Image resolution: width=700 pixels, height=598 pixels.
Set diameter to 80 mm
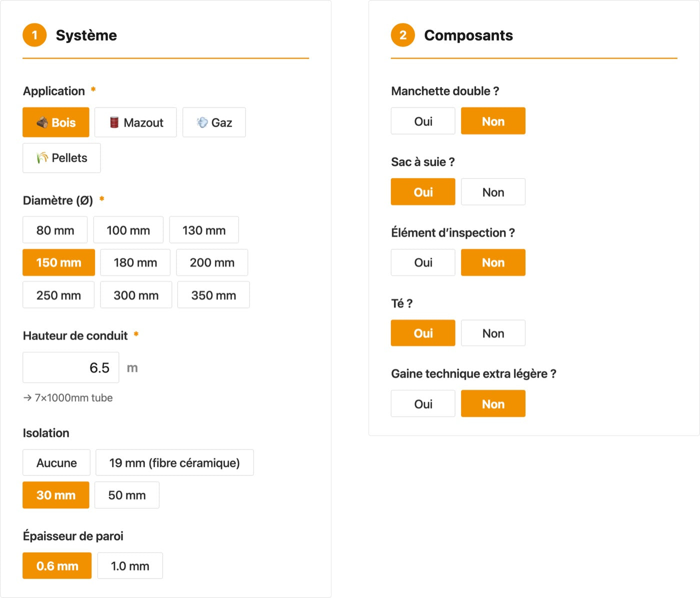[55, 230]
